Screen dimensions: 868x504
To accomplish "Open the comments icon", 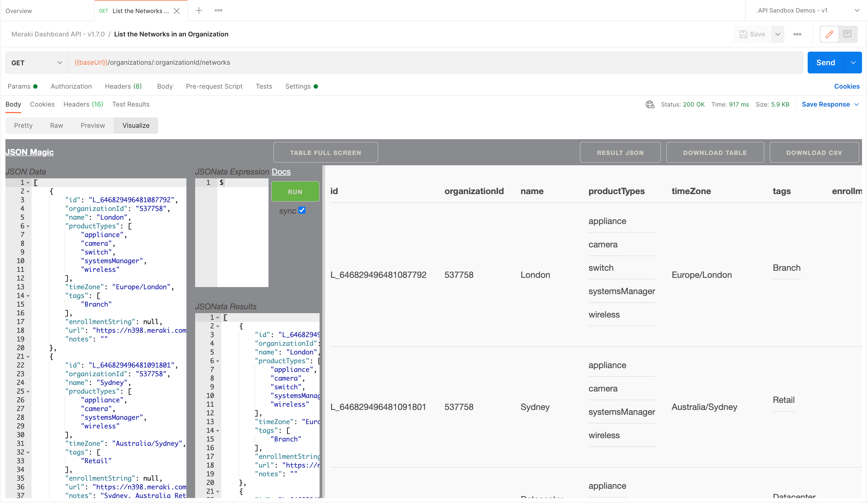I will click(x=847, y=34).
